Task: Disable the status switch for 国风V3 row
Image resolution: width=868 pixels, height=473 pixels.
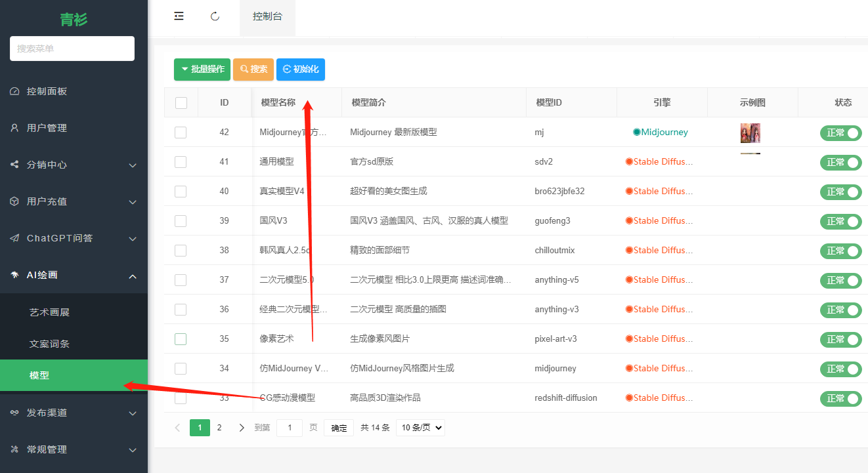Action: click(840, 221)
